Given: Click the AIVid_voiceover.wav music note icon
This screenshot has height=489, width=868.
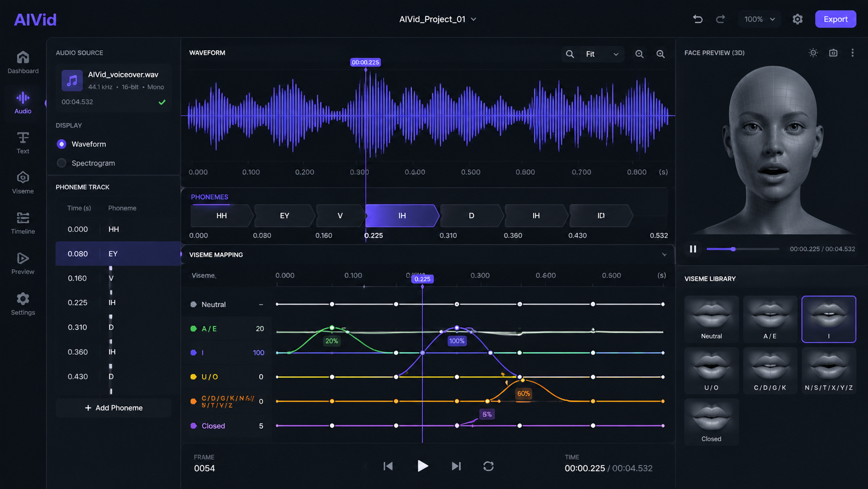Looking at the screenshot, I should tap(72, 81).
